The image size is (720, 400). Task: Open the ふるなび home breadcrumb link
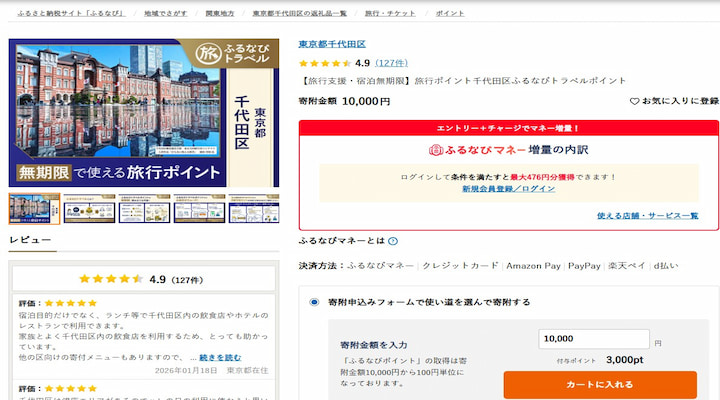71,13
